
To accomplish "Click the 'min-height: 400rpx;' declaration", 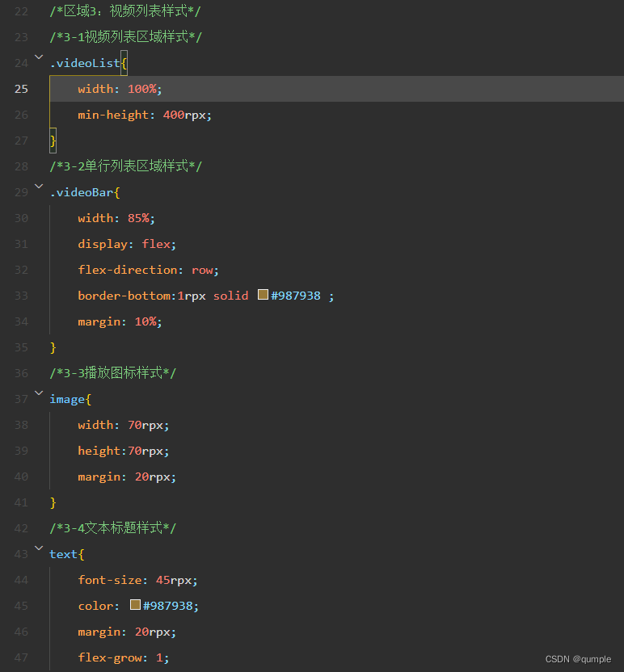I will pyautogui.click(x=145, y=115).
